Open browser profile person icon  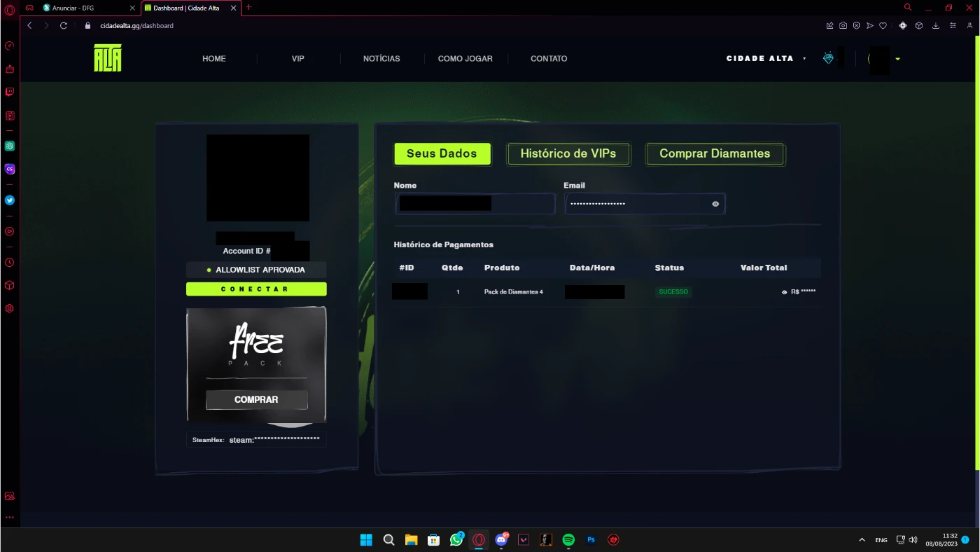coord(969,25)
